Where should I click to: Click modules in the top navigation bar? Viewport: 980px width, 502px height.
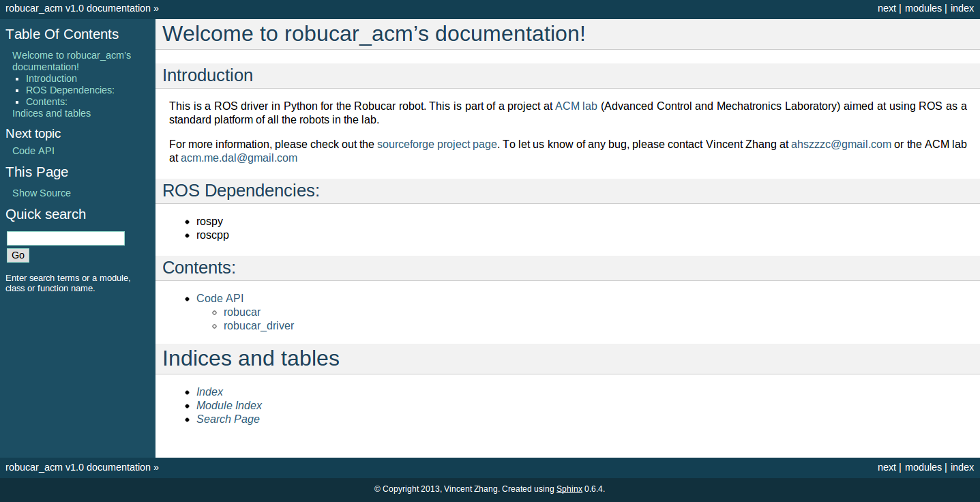click(x=923, y=8)
